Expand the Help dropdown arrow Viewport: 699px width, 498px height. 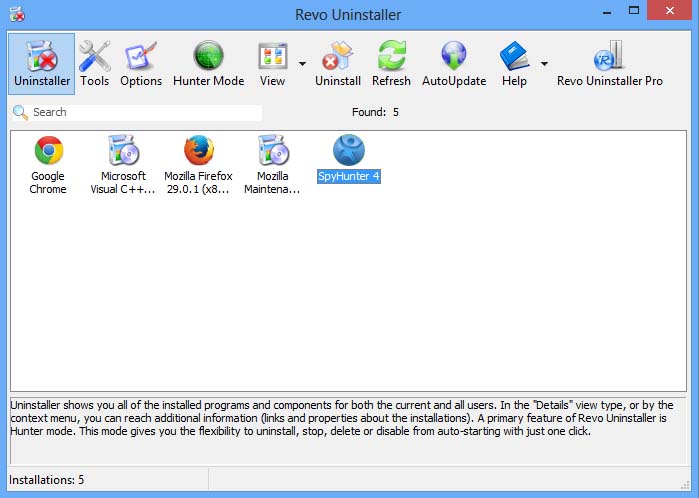544,64
